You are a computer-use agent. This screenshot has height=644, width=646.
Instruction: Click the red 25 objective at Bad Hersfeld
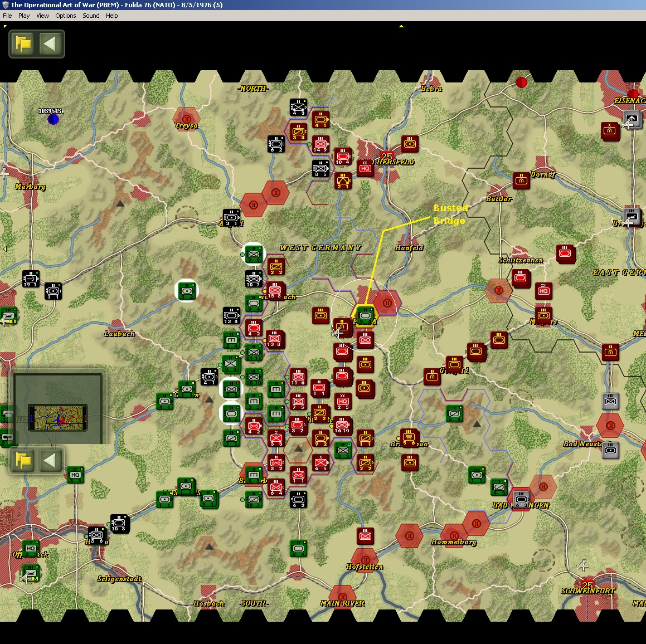point(386,157)
